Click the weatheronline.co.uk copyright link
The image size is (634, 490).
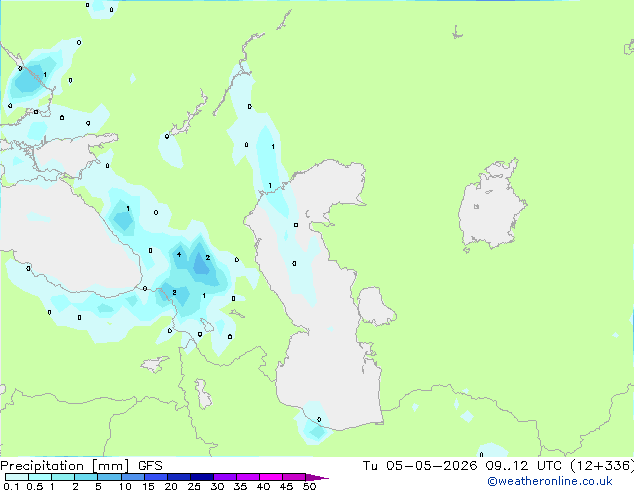[550, 481]
